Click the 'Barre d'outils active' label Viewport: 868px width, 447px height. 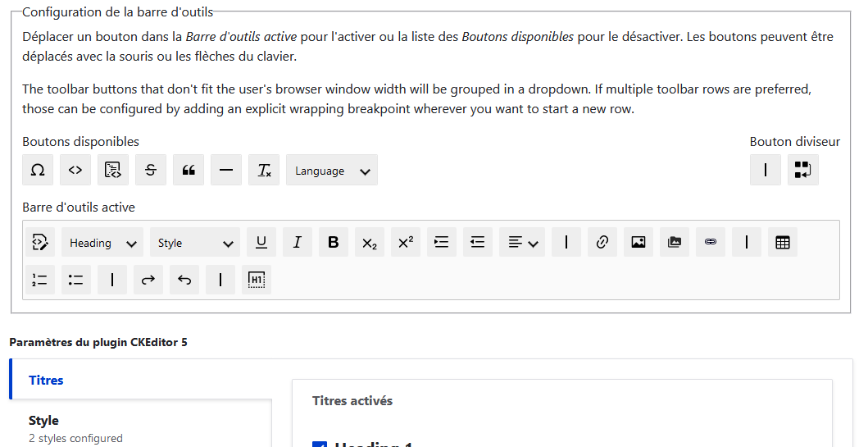tap(79, 208)
